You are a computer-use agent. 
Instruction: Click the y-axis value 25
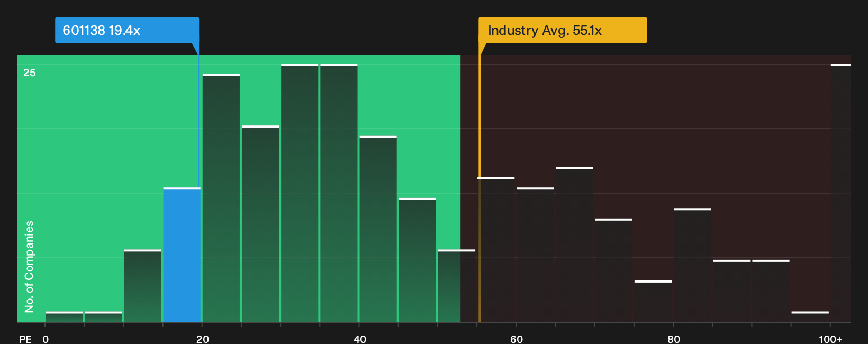pos(30,73)
